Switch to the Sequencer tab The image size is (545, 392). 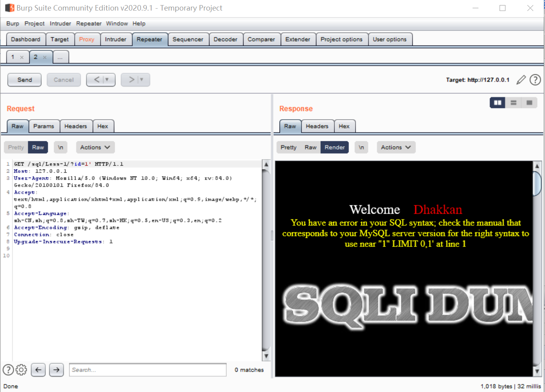(x=188, y=40)
